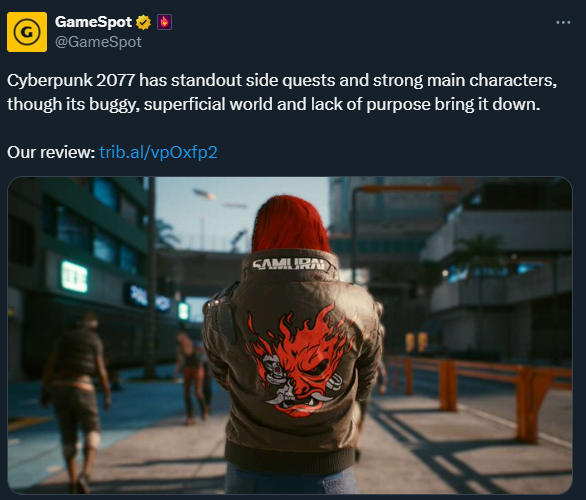Open the GameSpot yellow profile avatar
The width and height of the screenshot is (586, 500).
[x=27, y=32]
